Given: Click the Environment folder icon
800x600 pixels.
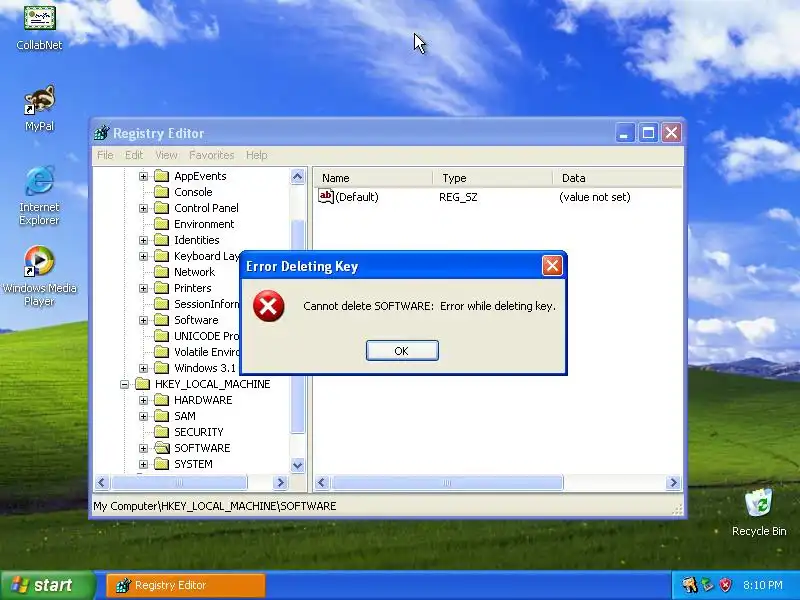Looking at the screenshot, I should click(x=162, y=224).
